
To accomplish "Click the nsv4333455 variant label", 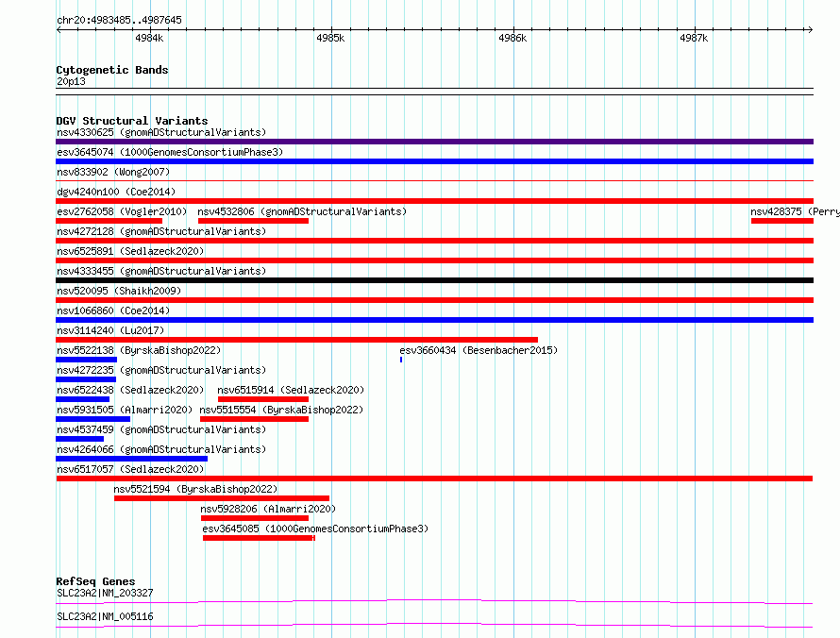I will pyautogui.click(x=161, y=271).
